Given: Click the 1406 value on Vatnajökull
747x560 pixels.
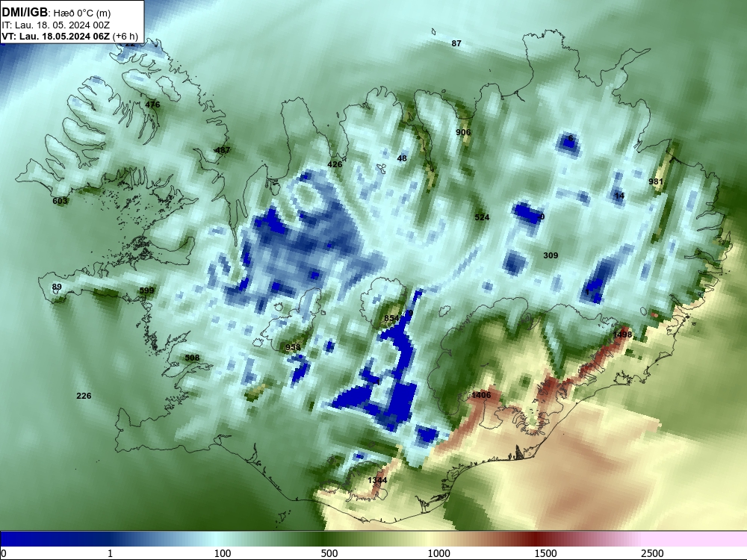Looking at the screenshot, I should tap(481, 395).
